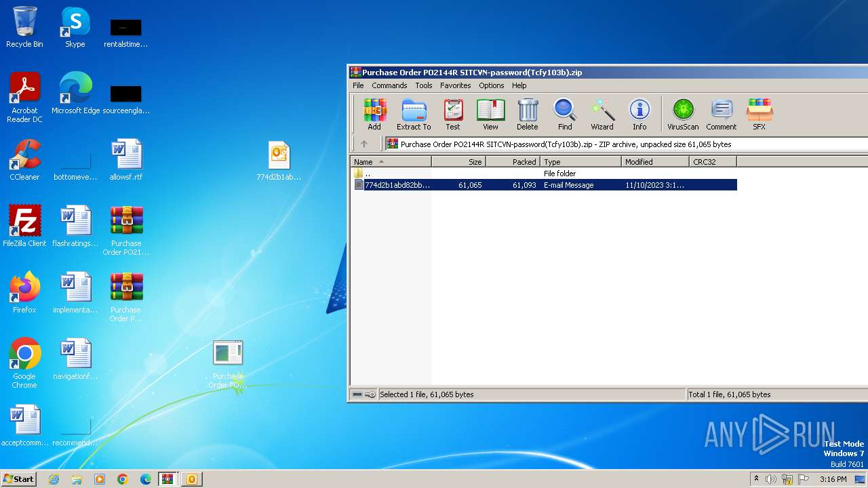Open the Tools menu

(424, 85)
